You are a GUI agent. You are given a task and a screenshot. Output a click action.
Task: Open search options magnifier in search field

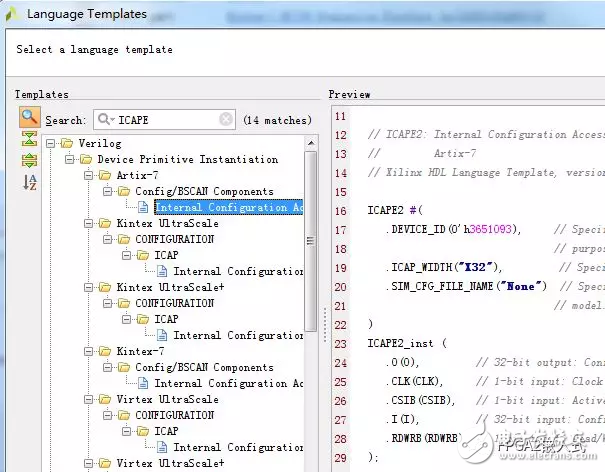tap(104, 120)
